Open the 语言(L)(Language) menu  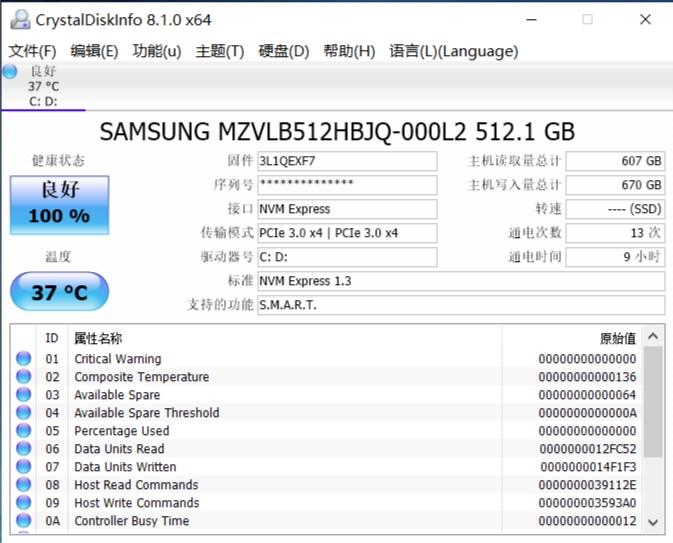pyautogui.click(x=454, y=51)
